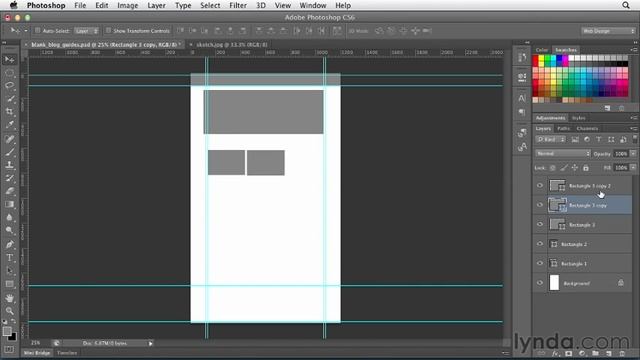Image resolution: width=640 pixels, height=360 pixels.
Task: Open the blend mode Normal dropdown
Action: (563, 153)
